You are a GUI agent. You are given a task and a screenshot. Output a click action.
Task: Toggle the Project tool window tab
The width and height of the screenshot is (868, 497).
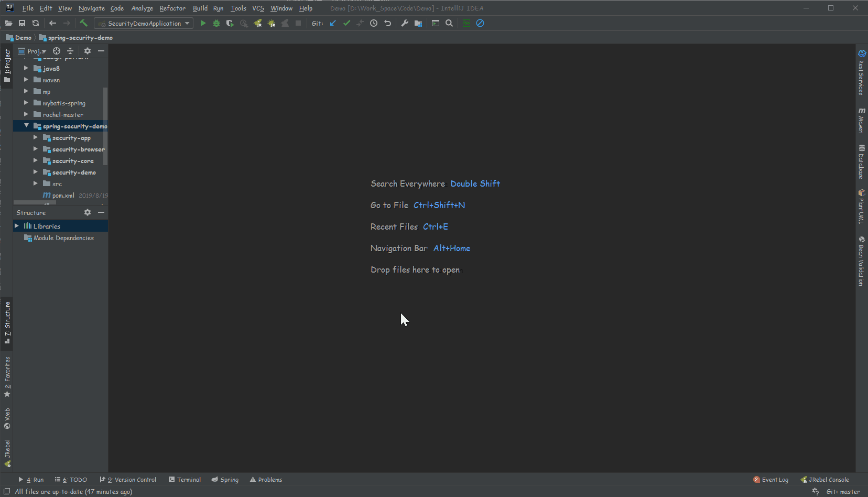(7, 66)
